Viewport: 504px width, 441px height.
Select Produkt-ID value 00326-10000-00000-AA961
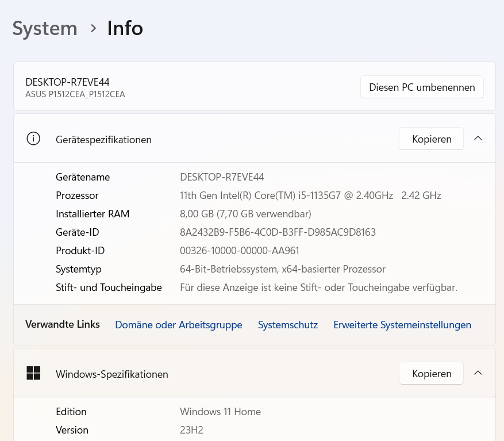pos(240,250)
